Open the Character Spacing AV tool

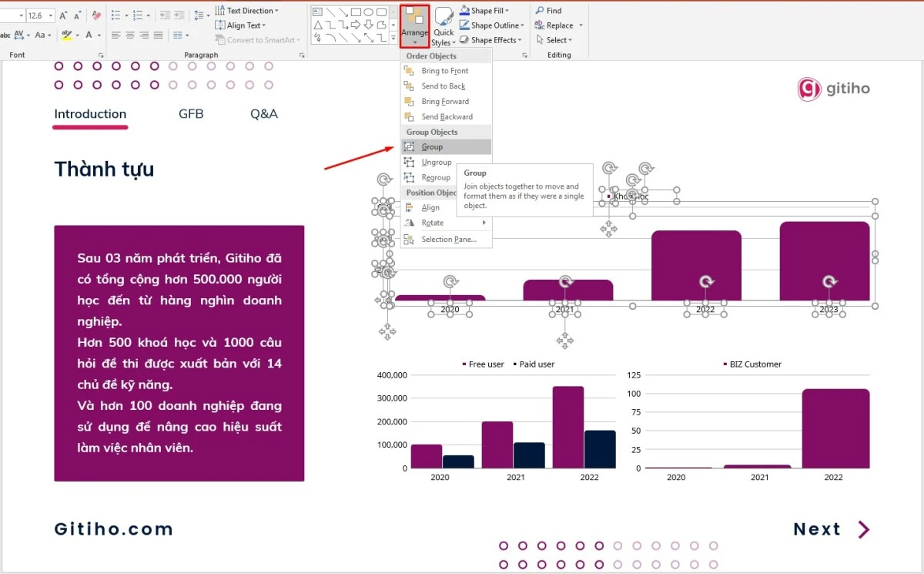(x=22, y=35)
